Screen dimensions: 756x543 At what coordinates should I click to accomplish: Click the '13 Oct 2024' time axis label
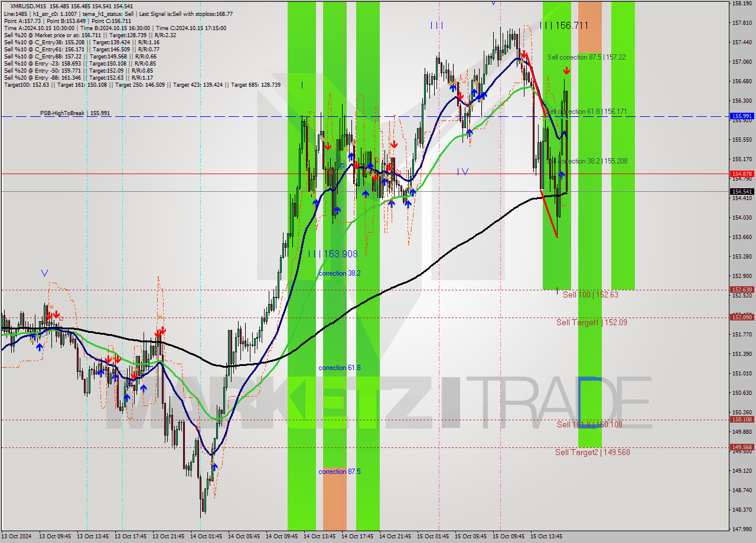click(17, 537)
